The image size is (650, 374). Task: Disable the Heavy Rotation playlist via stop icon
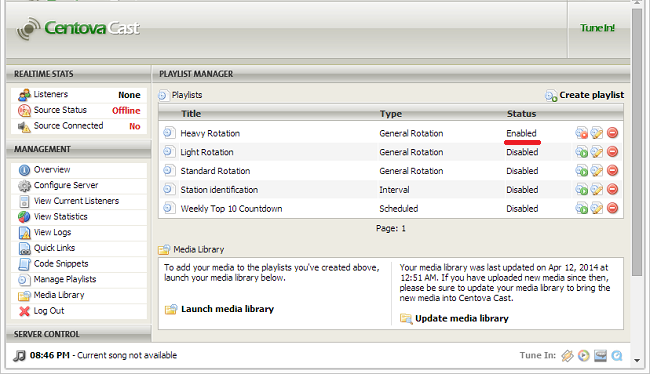(581, 133)
